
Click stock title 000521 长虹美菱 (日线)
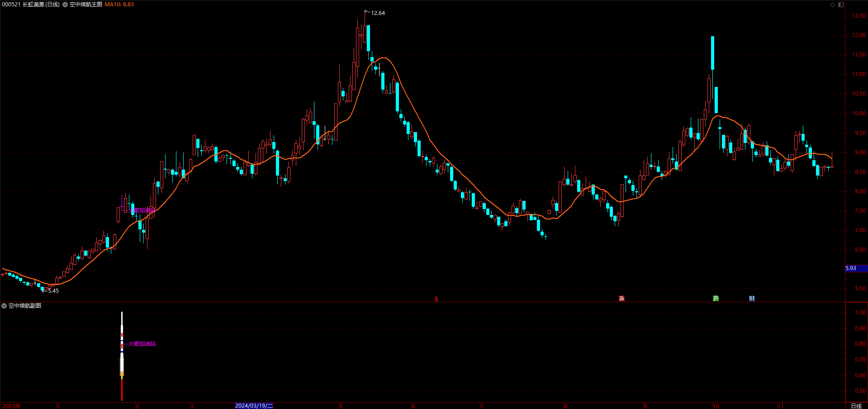(x=31, y=5)
